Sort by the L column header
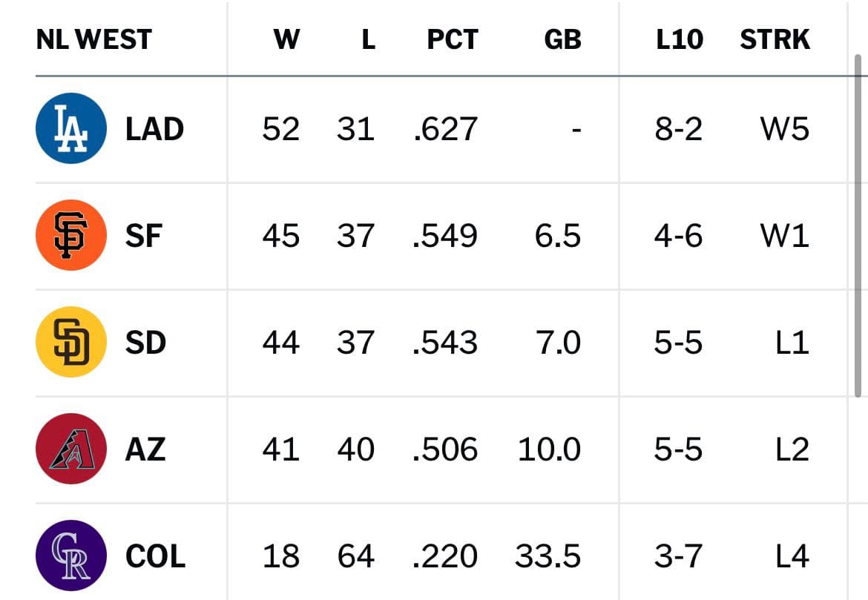Screen dimensions: 868x600 [368, 39]
